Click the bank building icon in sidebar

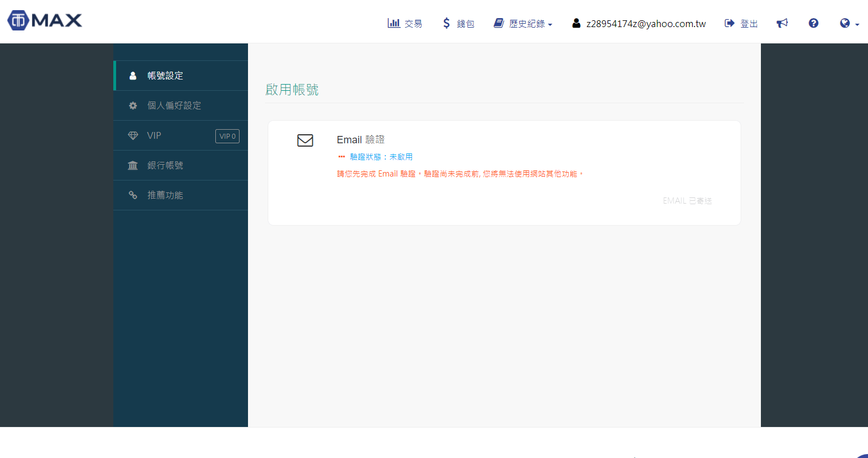(133, 166)
